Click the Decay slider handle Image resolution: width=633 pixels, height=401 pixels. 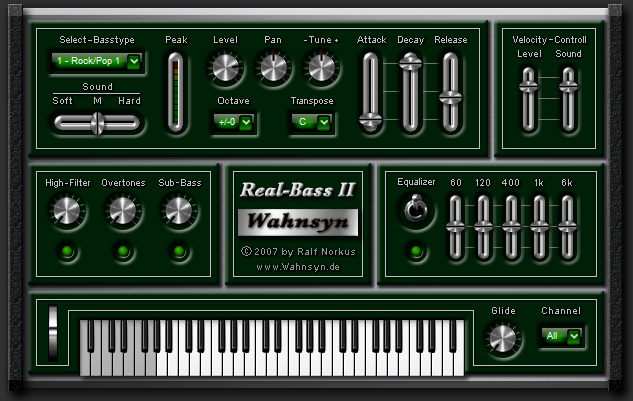click(x=411, y=63)
